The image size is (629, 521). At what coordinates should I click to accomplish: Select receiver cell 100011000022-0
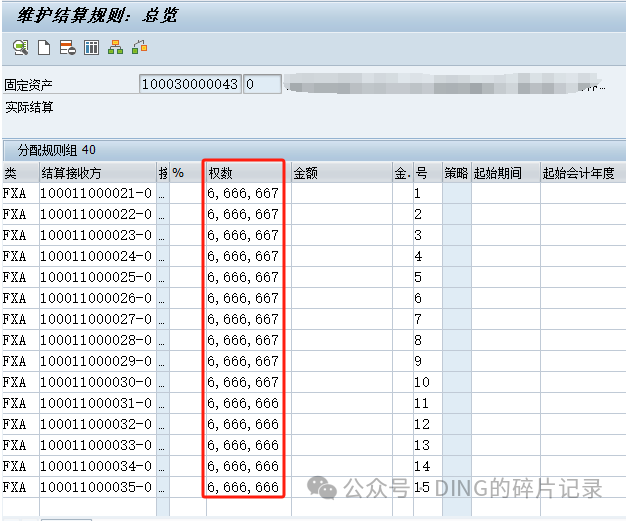click(97, 214)
